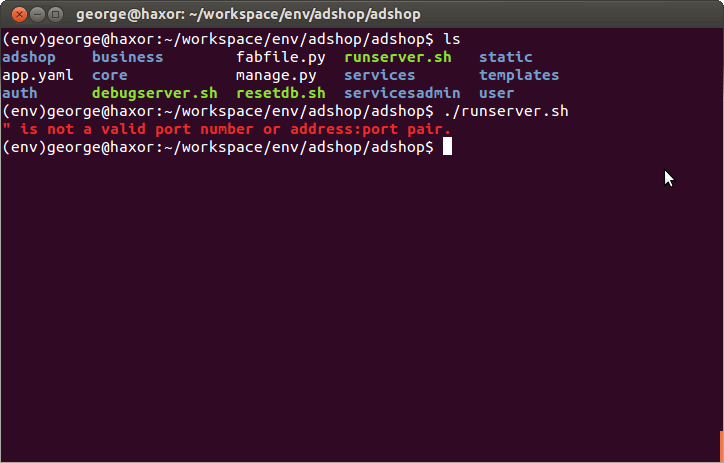Click the typed './runserver.sh' command
724x463 pixels.
point(506,111)
